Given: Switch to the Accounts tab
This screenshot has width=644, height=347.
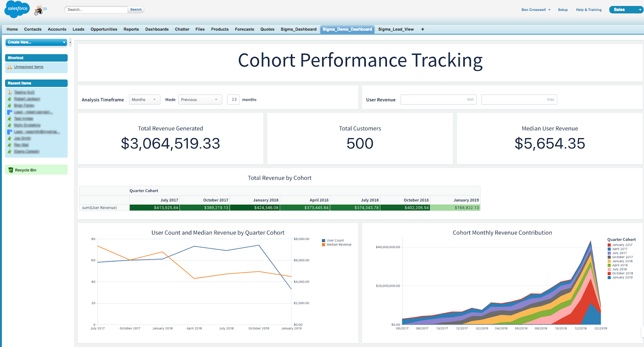Looking at the screenshot, I should click(57, 29).
